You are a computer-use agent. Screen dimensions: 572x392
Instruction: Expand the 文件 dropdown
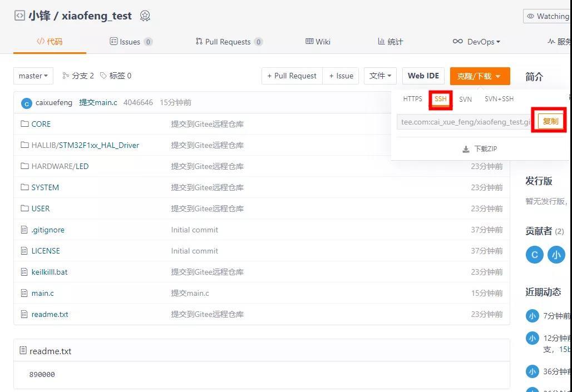pyautogui.click(x=380, y=76)
